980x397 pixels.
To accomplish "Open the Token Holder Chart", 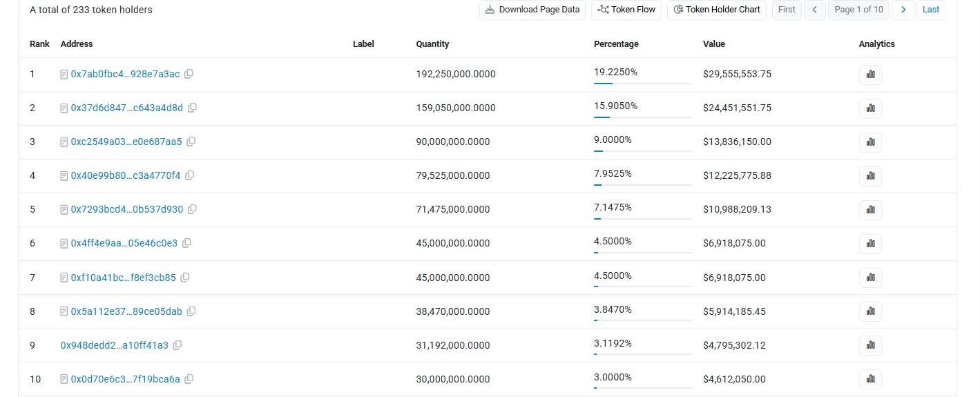I will click(717, 10).
